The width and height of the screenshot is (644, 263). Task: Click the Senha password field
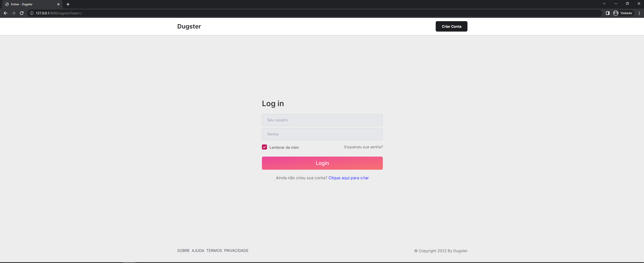[322, 134]
